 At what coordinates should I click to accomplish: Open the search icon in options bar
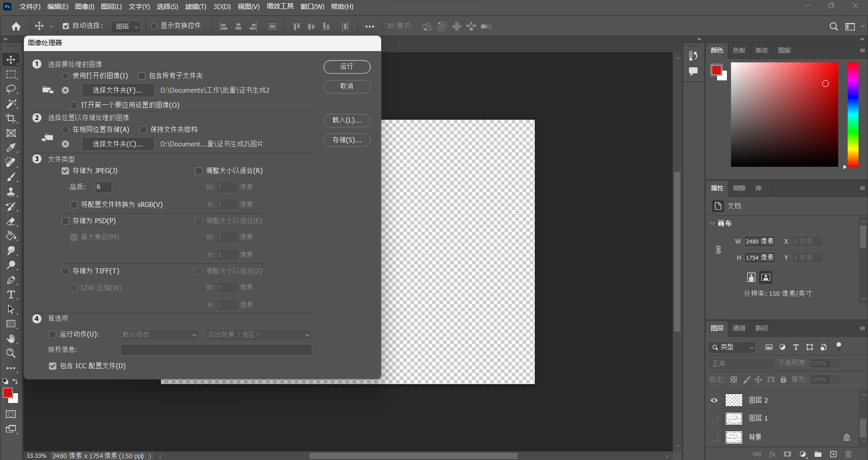[834, 27]
